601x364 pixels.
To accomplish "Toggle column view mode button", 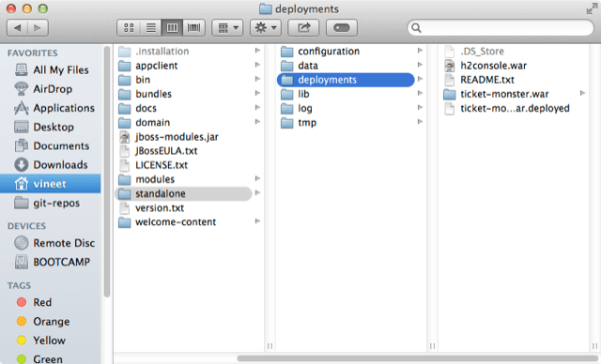I will click(172, 28).
